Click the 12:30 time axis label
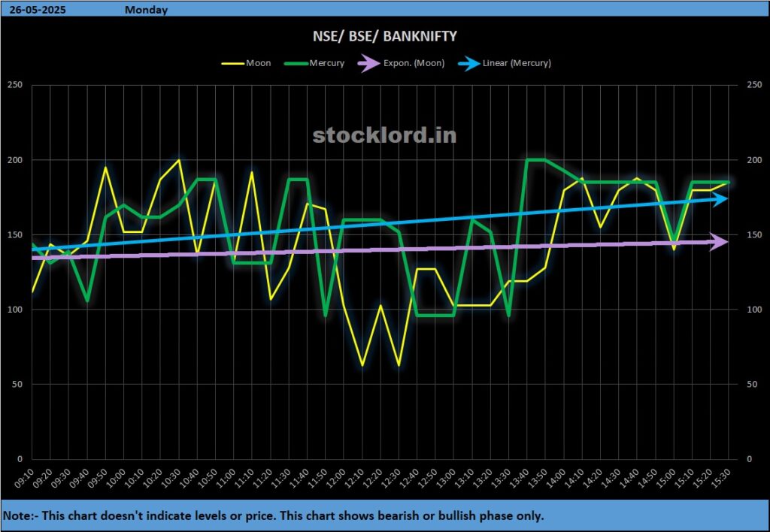The image size is (770, 532). (x=391, y=478)
